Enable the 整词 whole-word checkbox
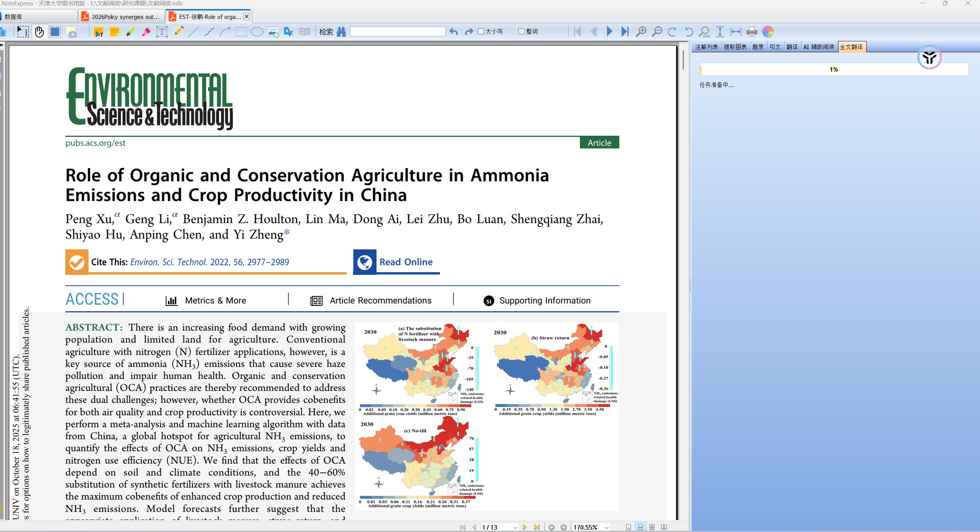980x532 pixels. point(522,31)
